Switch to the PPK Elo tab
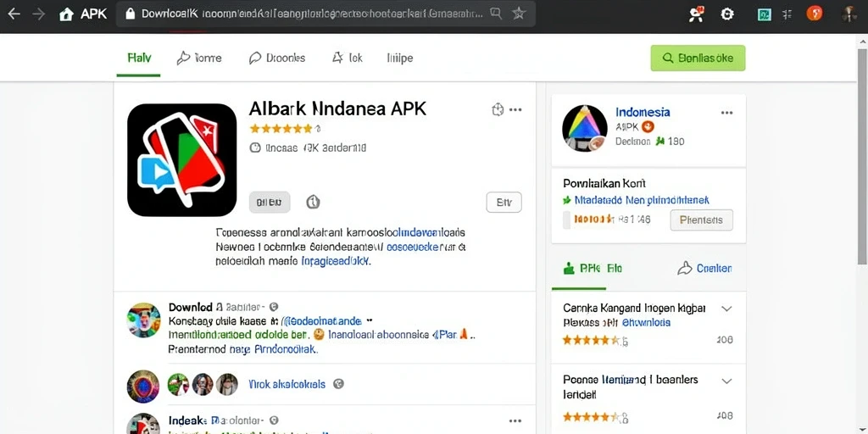Screen dimensions: 868x434 593,269
